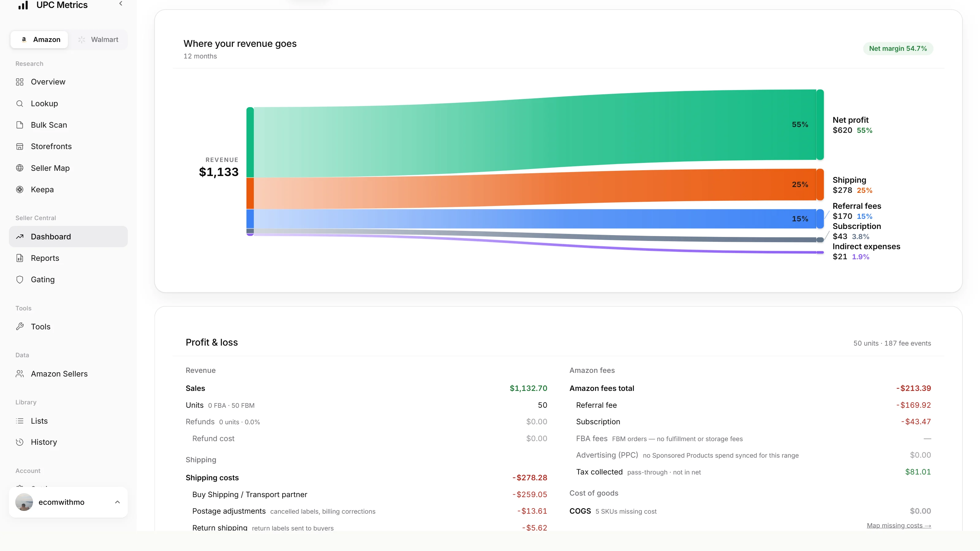Click the Postage adjustments row

(x=366, y=511)
